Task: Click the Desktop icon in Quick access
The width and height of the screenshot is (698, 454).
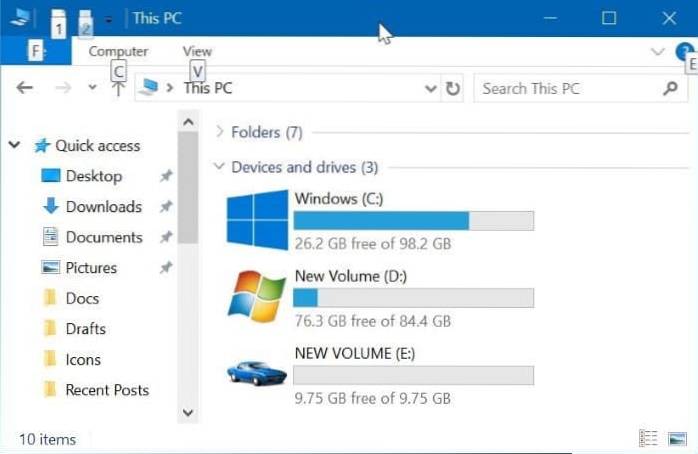Action: pyautogui.click(x=50, y=176)
